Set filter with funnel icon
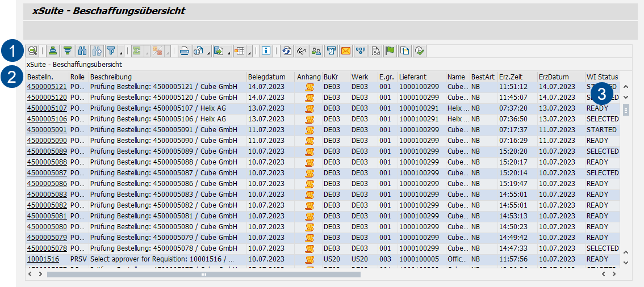The height and width of the screenshot is (287, 644). click(111, 51)
